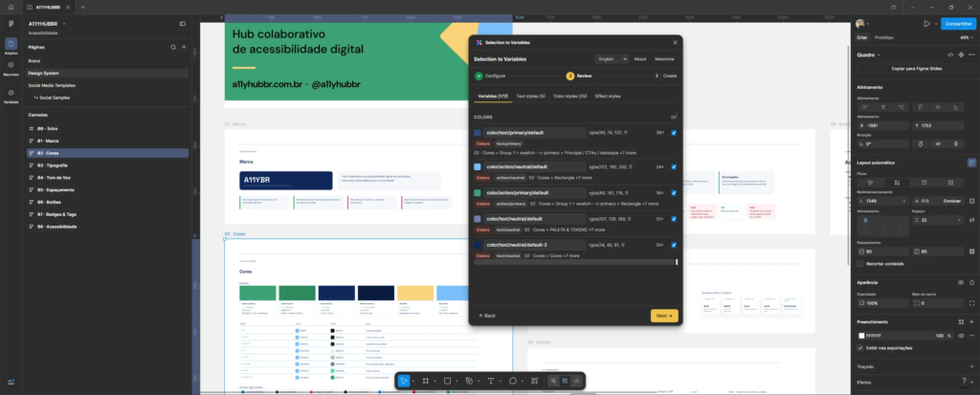Click the white FFFFFF fill color swatch

[861, 336]
